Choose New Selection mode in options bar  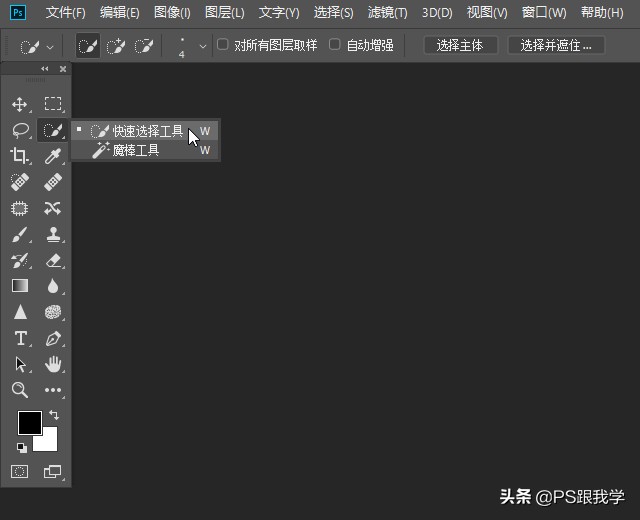click(x=88, y=46)
